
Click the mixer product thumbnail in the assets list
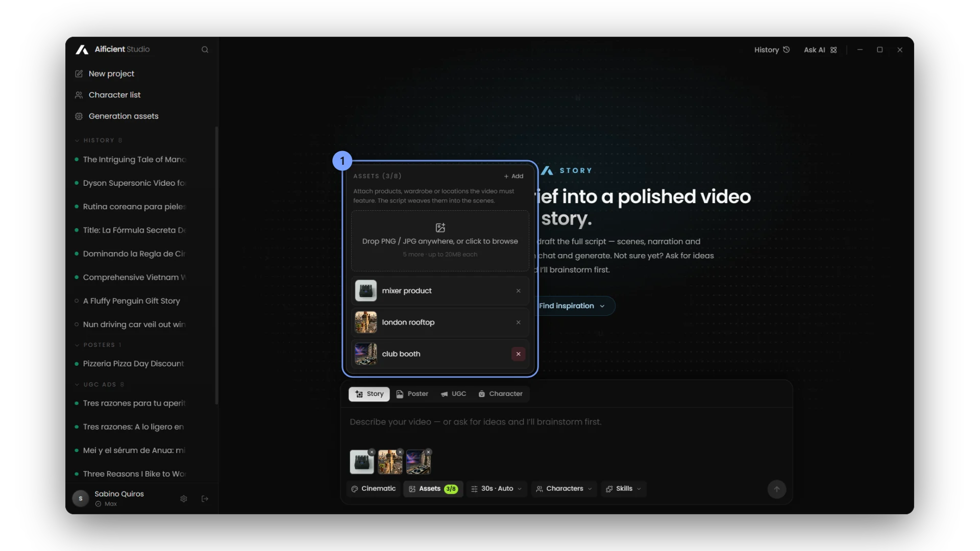point(366,291)
